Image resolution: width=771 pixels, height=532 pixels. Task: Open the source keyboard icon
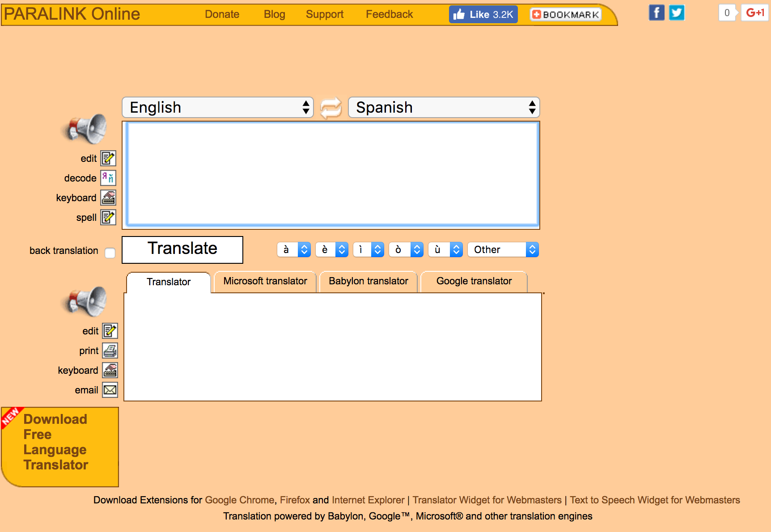click(x=108, y=198)
